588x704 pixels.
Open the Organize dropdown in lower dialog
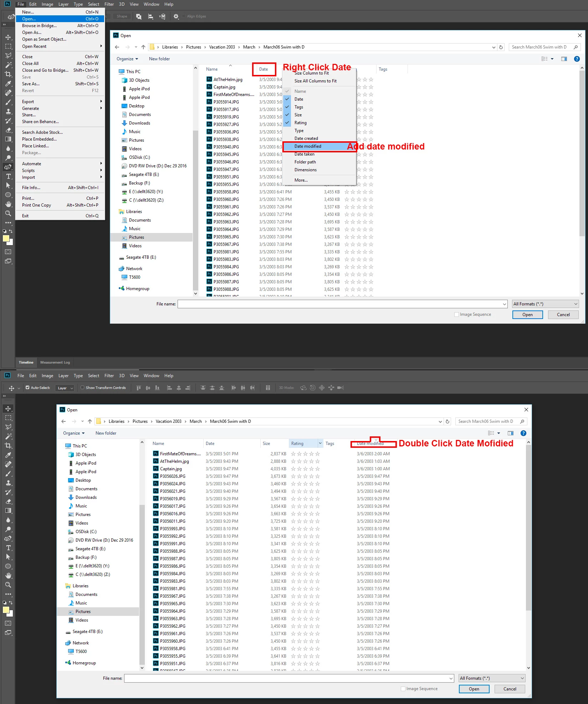[73, 433]
